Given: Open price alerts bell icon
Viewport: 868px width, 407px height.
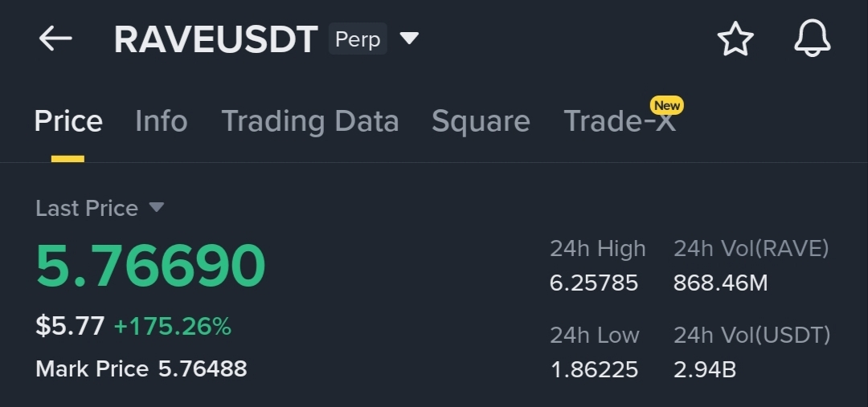Looking at the screenshot, I should (812, 39).
